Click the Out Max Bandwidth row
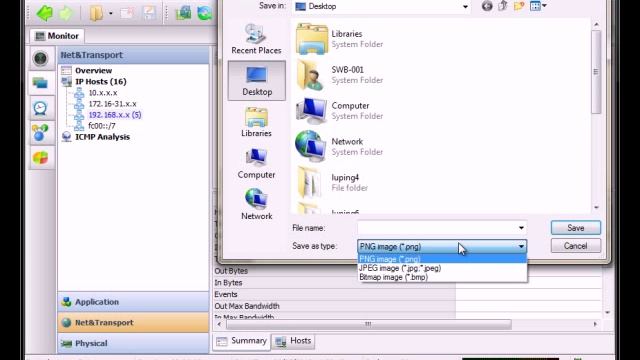Image resolution: width=640 pixels, height=360 pixels. 335,306
